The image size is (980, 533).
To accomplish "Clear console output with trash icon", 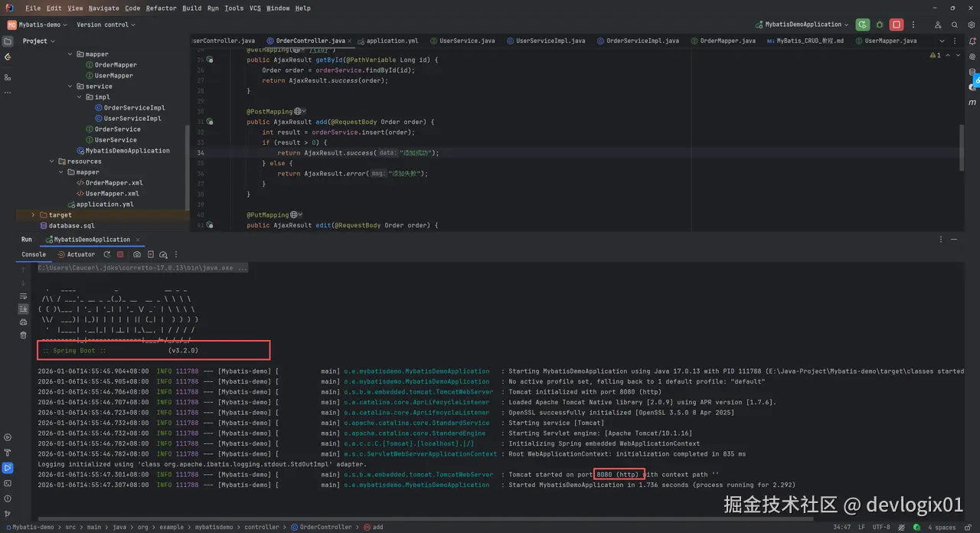I will (x=23, y=335).
